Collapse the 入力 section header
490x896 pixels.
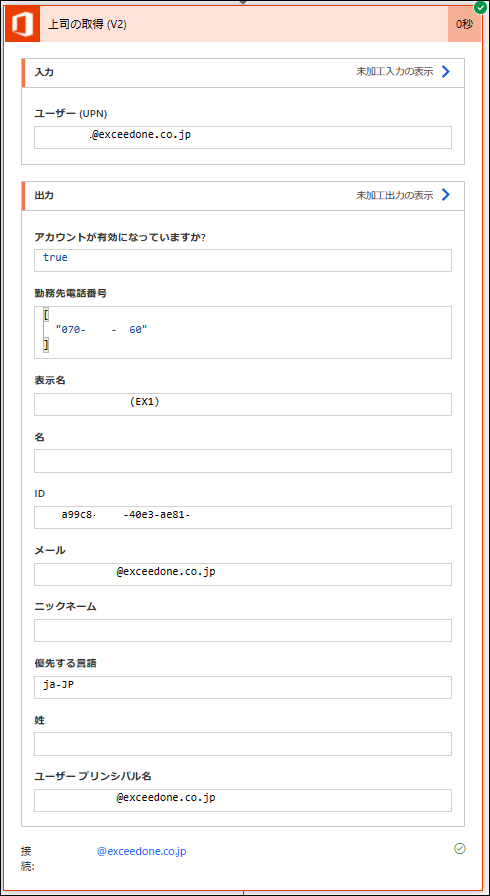[243, 73]
